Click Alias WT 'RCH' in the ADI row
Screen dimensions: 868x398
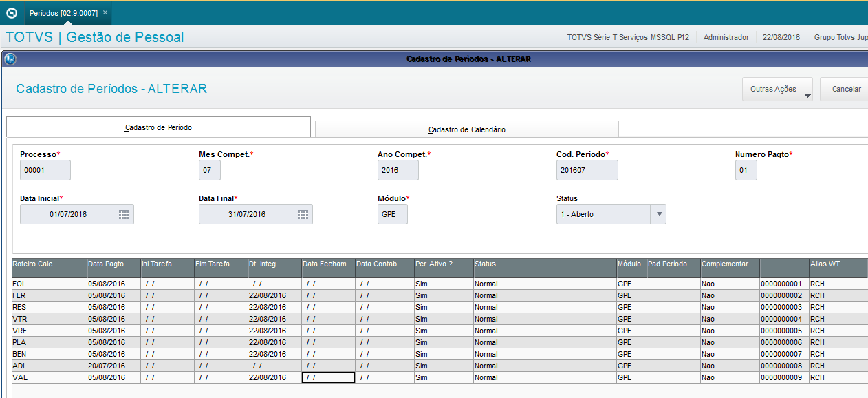tap(838, 366)
